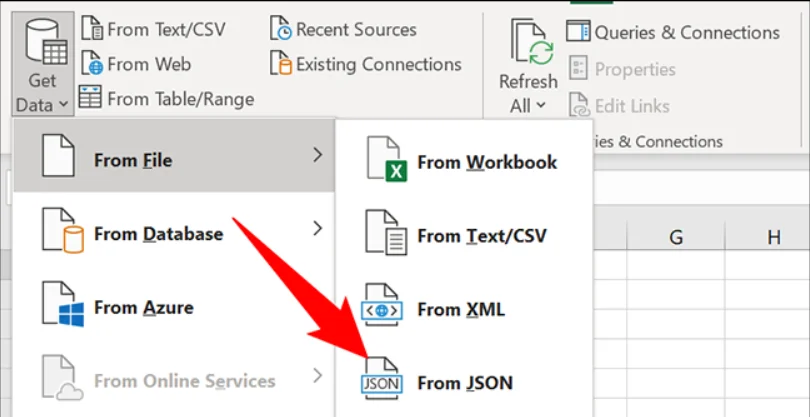Expand the Refresh All dropdown arrow

541,105
